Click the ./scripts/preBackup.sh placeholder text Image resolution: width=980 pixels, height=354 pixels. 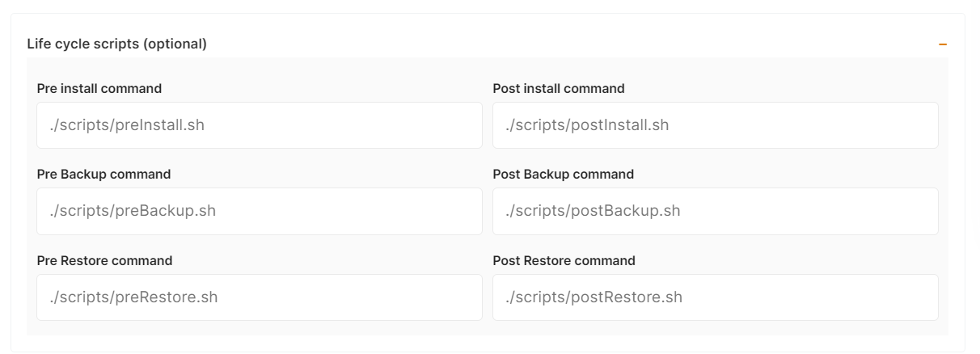click(x=133, y=211)
